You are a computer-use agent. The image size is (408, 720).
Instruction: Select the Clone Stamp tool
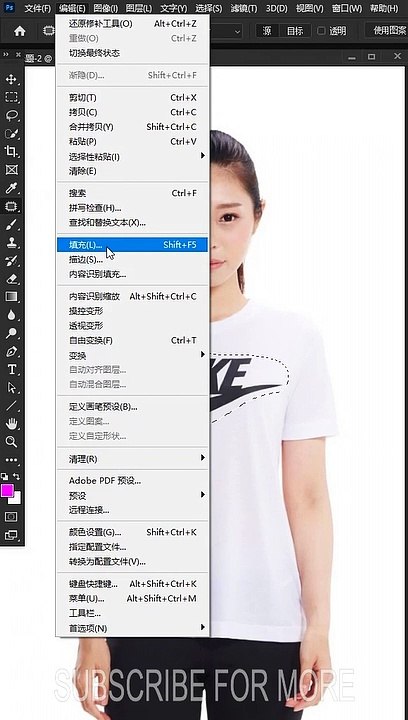coord(11,242)
